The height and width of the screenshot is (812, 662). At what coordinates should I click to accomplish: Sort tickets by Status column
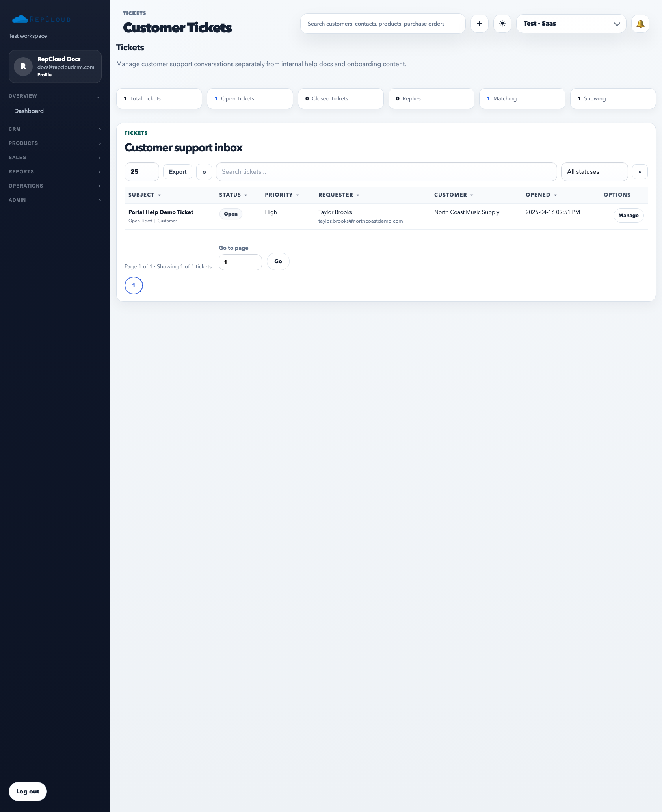(x=233, y=195)
